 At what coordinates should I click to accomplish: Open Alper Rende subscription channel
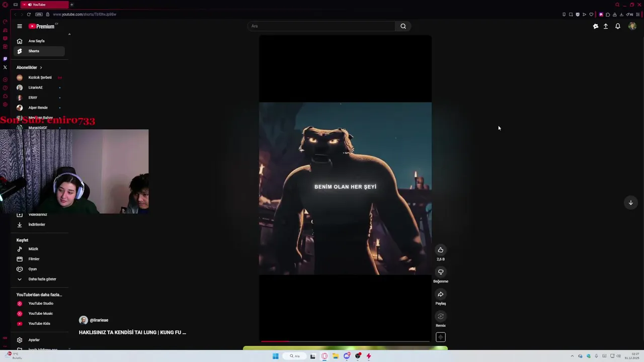click(39, 108)
